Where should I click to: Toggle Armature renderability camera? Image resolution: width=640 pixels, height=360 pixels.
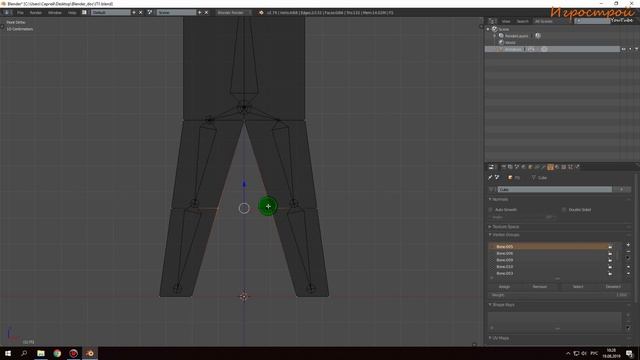tap(636, 49)
